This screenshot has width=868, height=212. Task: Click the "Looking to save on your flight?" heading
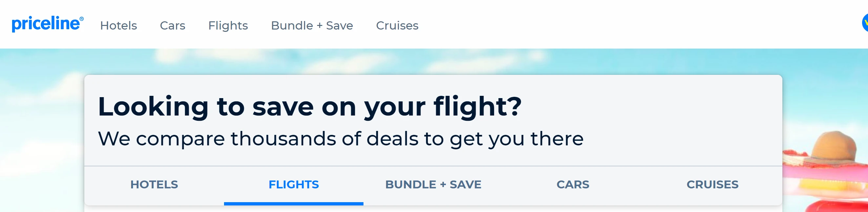(309, 107)
